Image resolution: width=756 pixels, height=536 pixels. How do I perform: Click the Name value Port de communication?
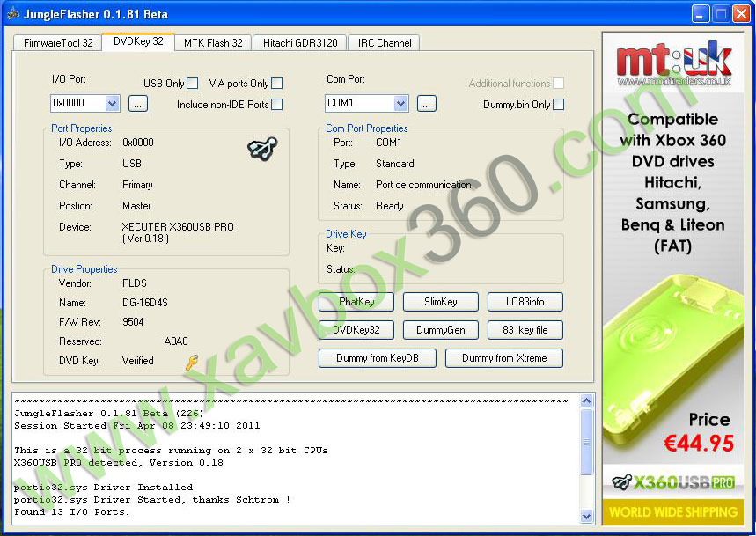click(x=424, y=185)
